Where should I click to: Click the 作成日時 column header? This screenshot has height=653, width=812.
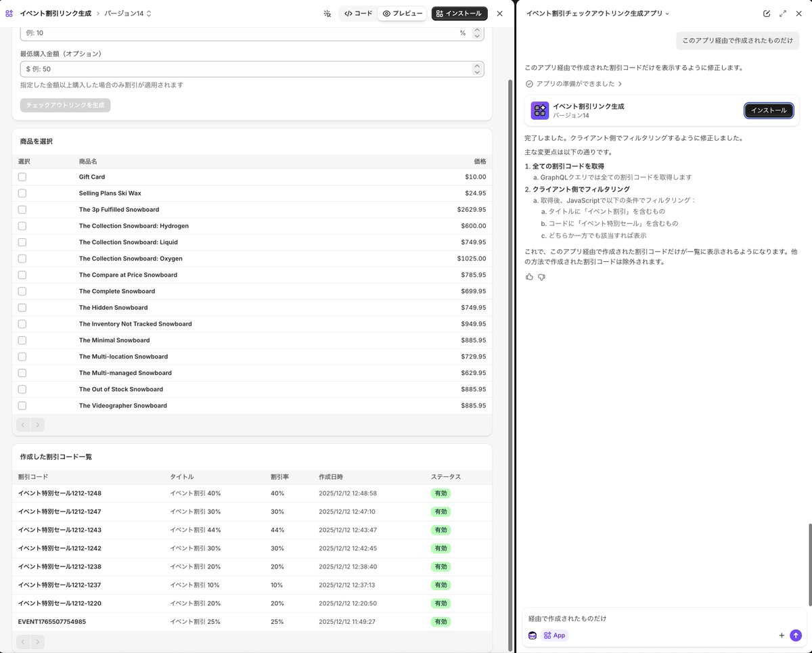[x=330, y=477]
